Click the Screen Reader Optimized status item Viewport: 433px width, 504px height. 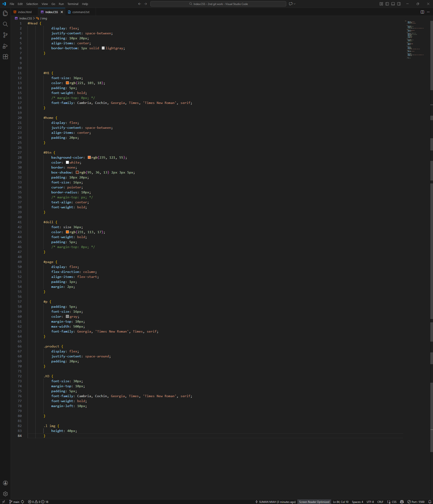[x=314, y=502]
